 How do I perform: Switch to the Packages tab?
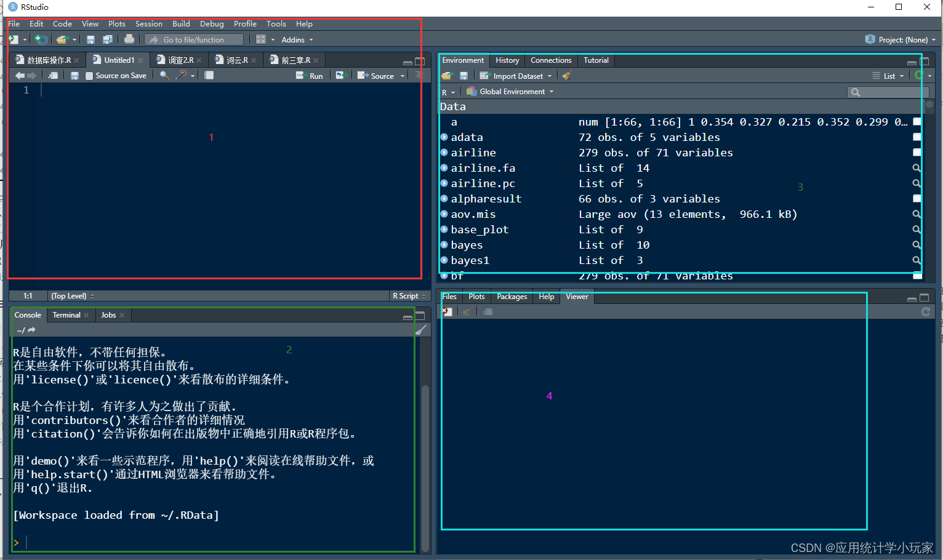[x=512, y=297]
